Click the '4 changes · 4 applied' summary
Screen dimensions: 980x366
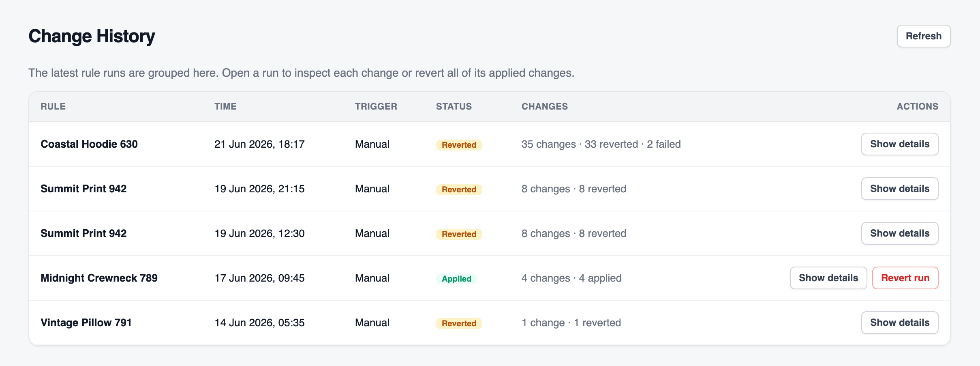571,278
